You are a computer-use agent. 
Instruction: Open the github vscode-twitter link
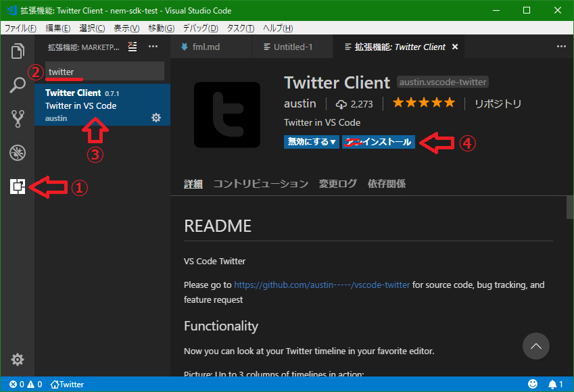pos(322,285)
